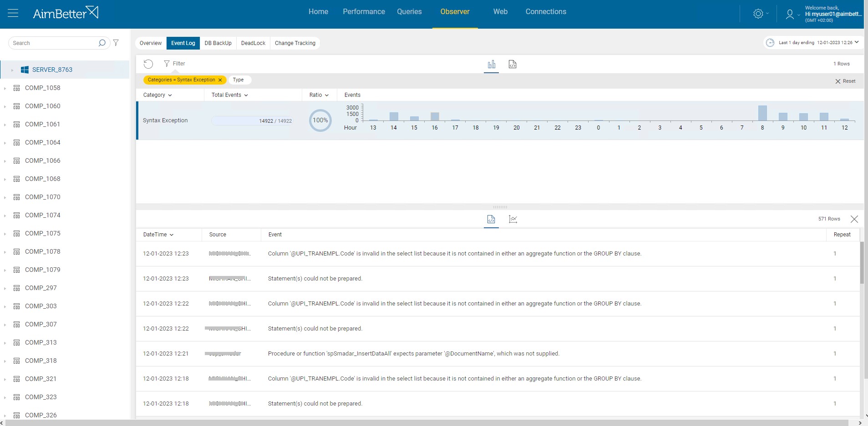Switch to the DeadLock tab
Screen dimensions: 868x426
253,43
